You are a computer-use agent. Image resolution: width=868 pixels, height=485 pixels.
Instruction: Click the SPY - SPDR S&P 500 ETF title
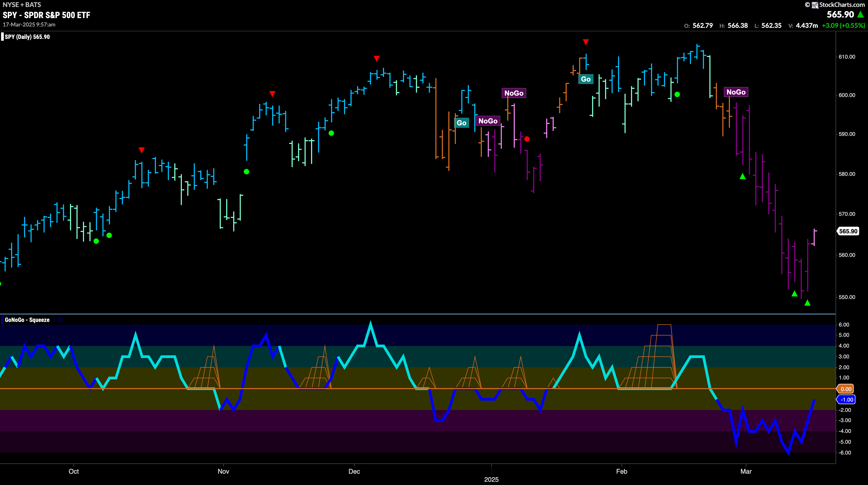coord(46,15)
